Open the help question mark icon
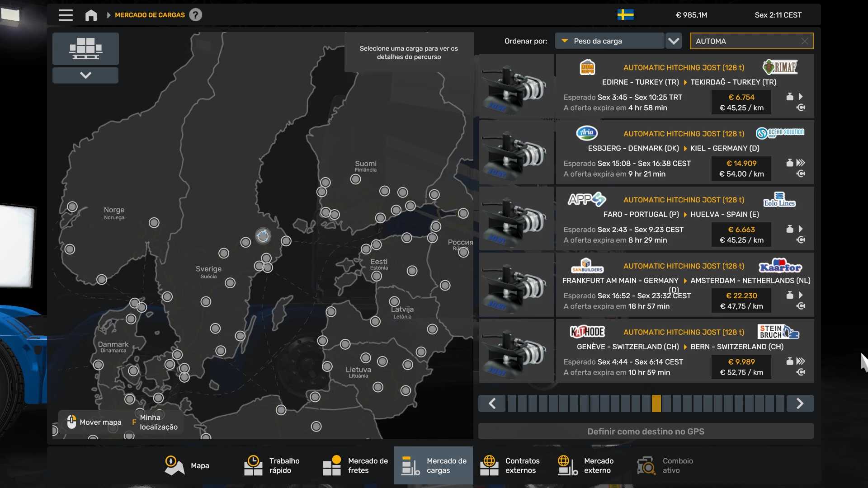 pyautogui.click(x=195, y=15)
